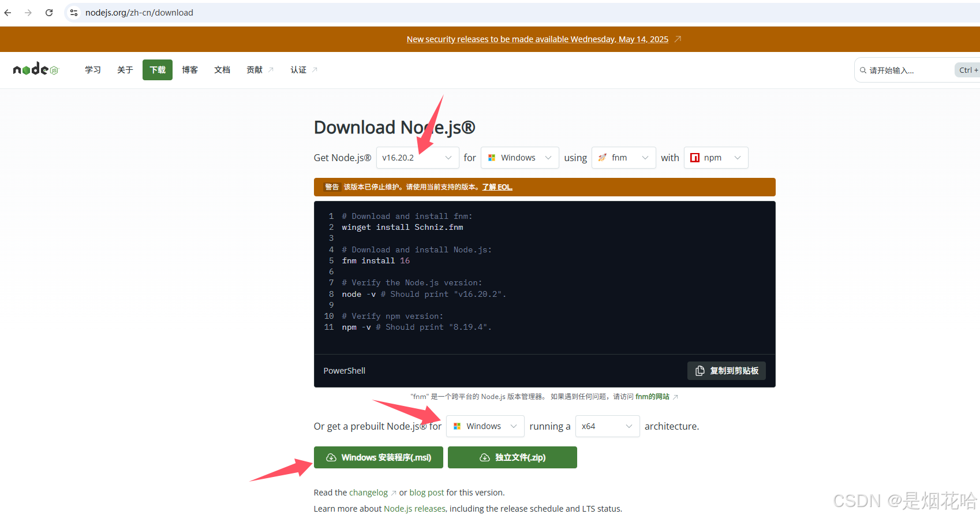Click the Windows 安装程序(.msi) button
This screenshot has height=518, width=980.
[379, 457]
